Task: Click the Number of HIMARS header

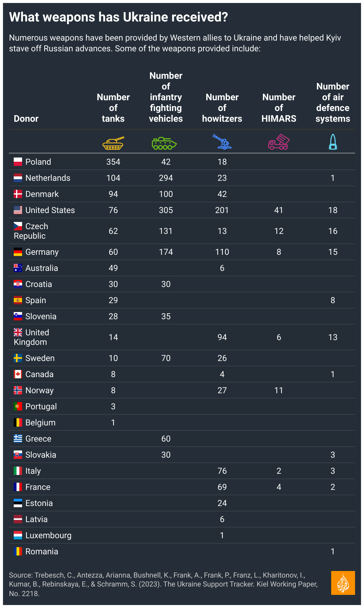Action: tap(279, 108)
